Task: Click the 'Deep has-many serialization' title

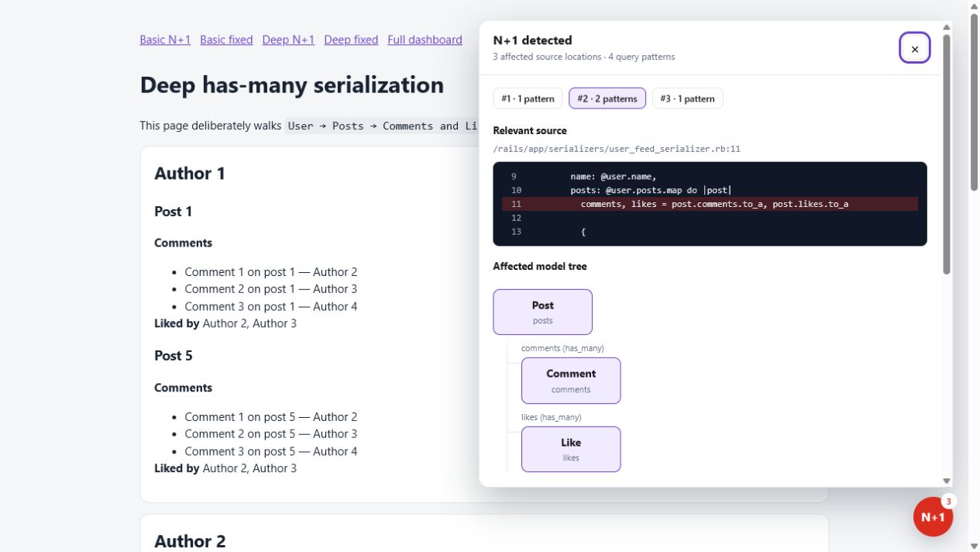Action: tap(292, 85)
